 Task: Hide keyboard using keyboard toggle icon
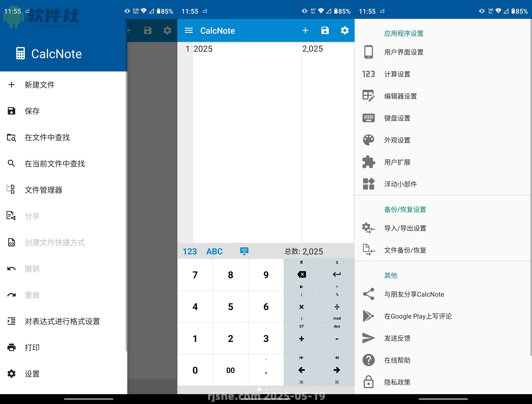coord(244,251)
